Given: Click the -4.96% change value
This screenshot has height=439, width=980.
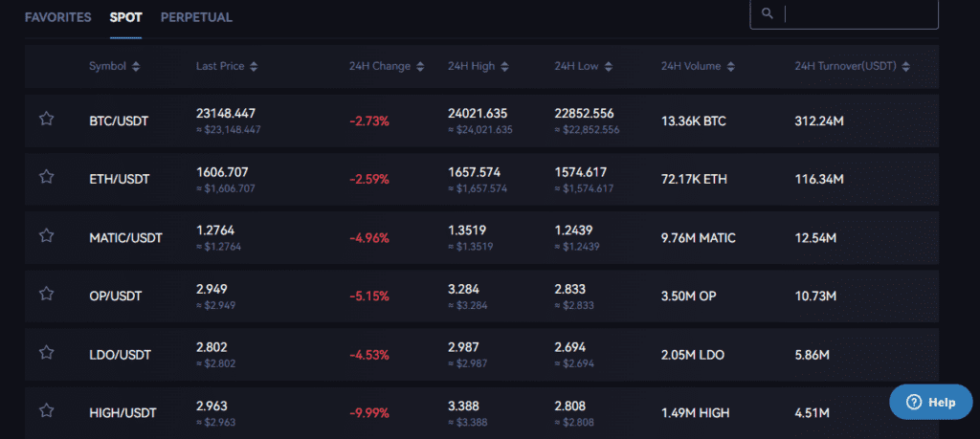Looking at the screenshot, I should 369,238.
